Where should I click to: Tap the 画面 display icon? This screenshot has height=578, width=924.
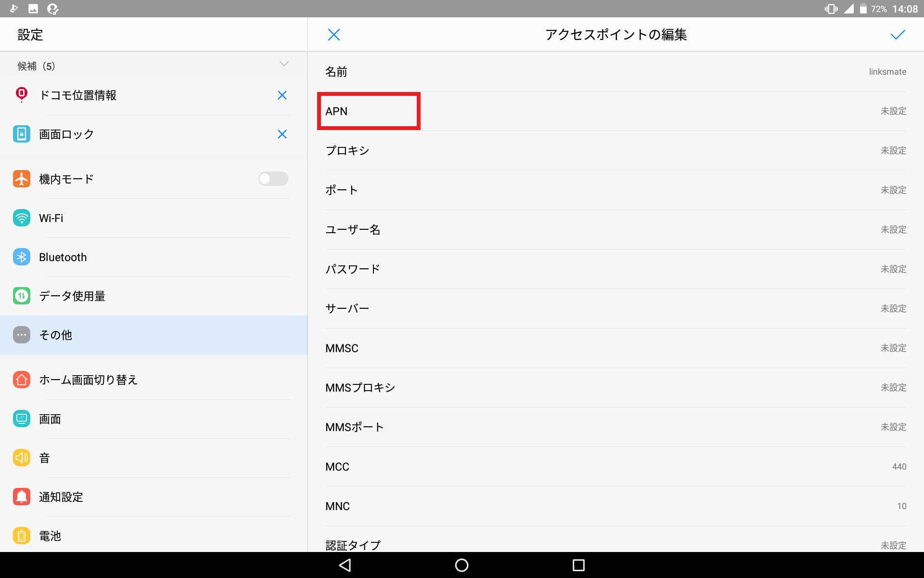22,419
